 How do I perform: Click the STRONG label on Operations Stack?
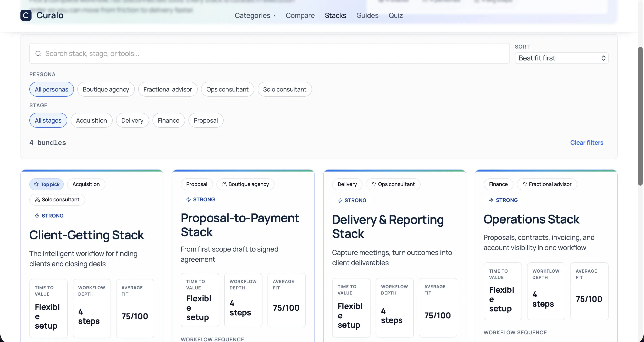(507, 200)
